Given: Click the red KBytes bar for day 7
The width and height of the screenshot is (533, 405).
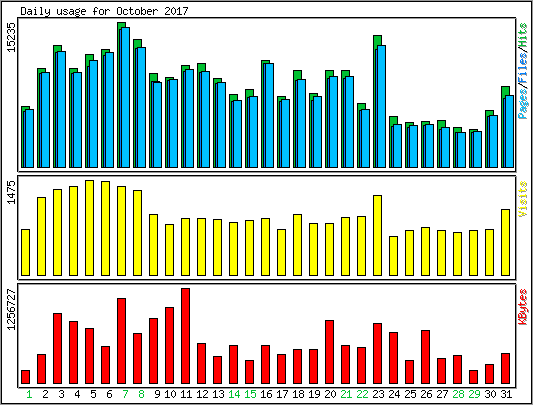Looking at the screenshot, I should pos(122,341).
